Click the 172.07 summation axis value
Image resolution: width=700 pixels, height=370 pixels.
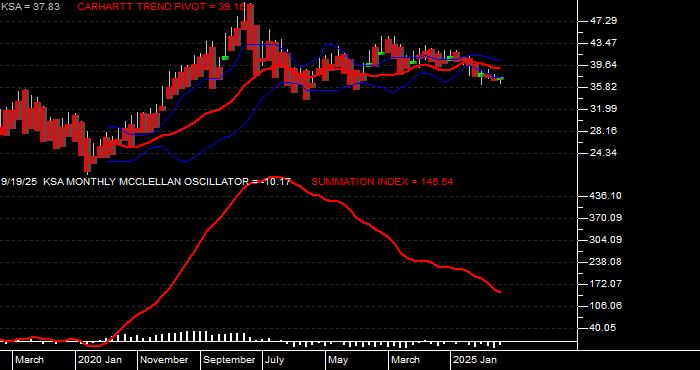(606, 283)
